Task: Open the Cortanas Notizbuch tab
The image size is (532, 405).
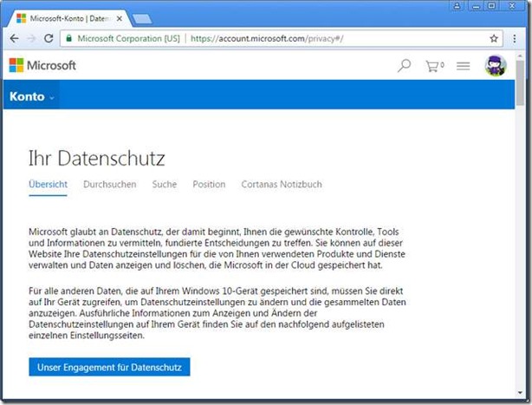Action: tap(282, 185)
